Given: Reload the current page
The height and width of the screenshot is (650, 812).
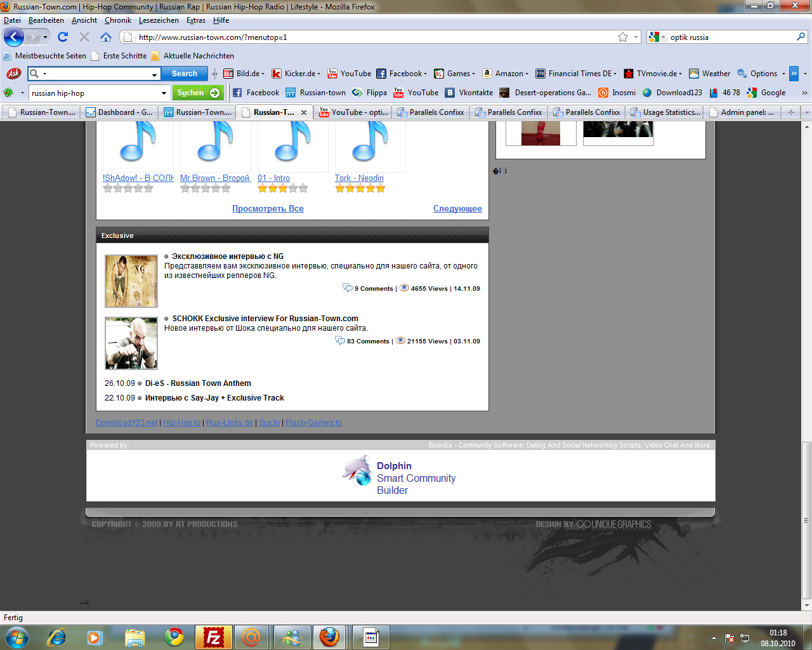Looking at the screenshot, I should click(x=63, y=37).
